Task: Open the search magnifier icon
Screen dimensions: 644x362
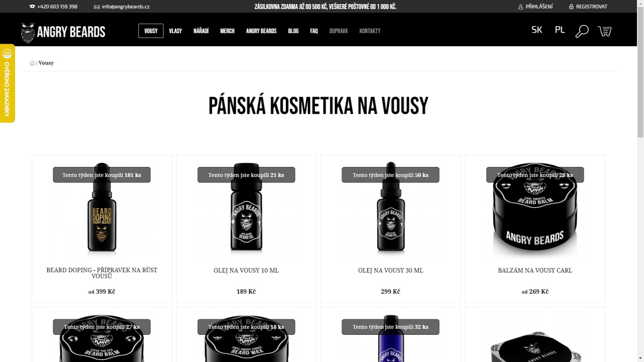Action: click(x=582, y=31)
